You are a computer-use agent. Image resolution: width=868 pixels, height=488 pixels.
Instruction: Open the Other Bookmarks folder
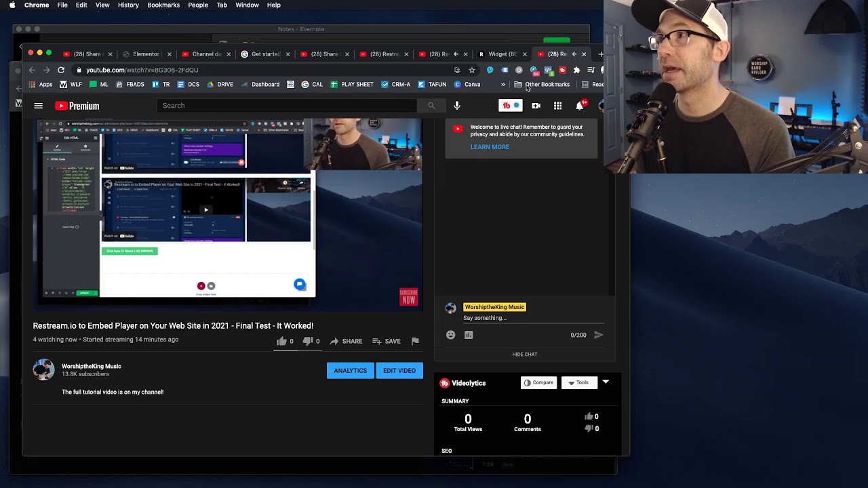coord(542,85)
